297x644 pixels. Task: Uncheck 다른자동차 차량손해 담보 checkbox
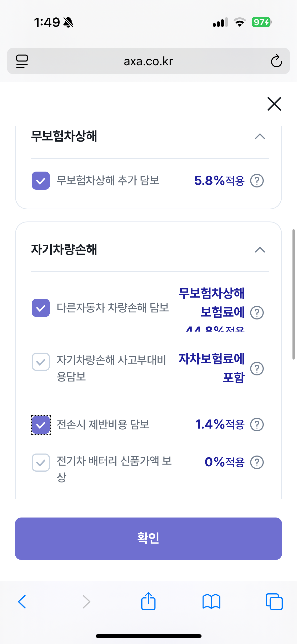coord(41,308)
